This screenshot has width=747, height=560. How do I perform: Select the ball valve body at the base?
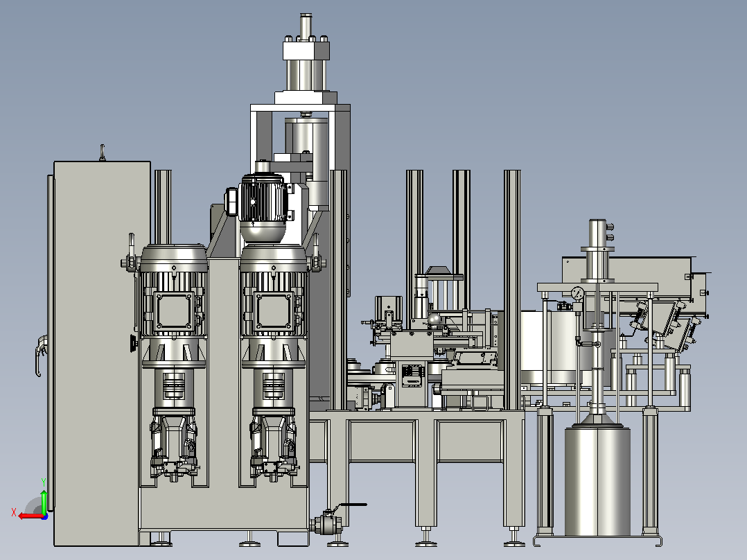tap(326, 525)
